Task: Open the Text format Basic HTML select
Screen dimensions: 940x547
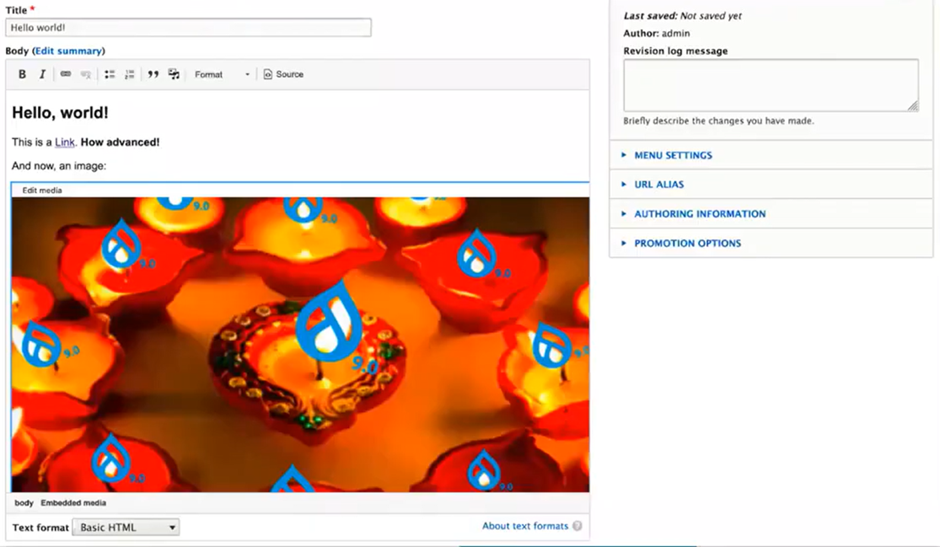Action: [x=126, y=527]
